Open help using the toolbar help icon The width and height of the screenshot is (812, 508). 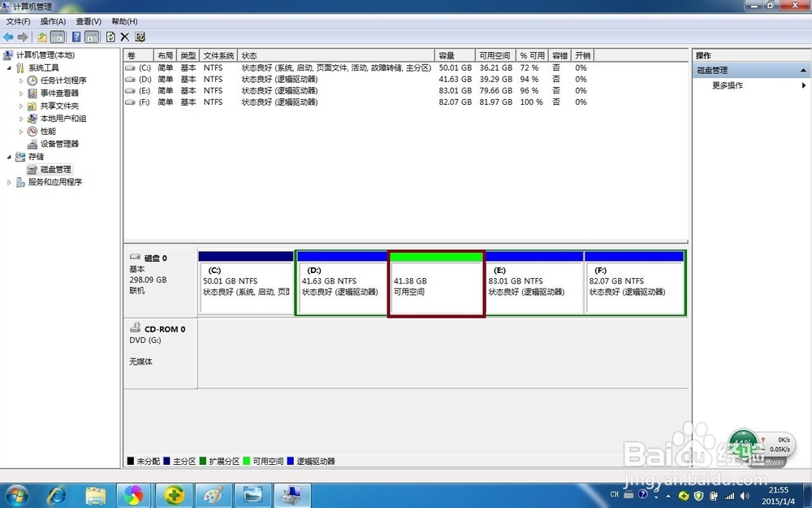click(x=77, y=37)
